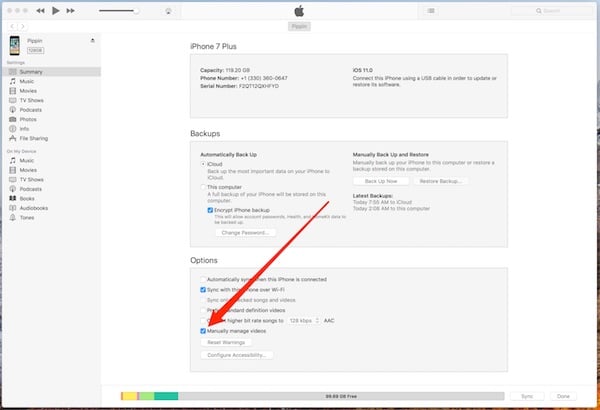Select Podcasts under On My Device
Image resolution: width=600 pixels, height=410 pixels.
[51, 189]
